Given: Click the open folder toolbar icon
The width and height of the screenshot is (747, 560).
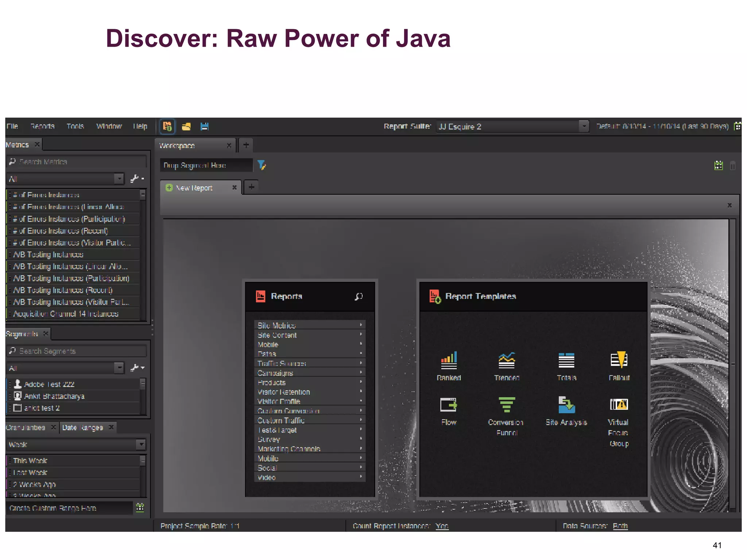Looking at the screenshot, I should tap(186, 127).
